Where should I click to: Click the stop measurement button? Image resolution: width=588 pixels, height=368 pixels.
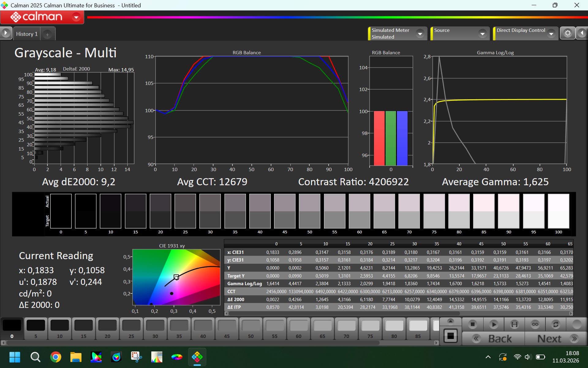pyautogui.click(x=473, y=324)
